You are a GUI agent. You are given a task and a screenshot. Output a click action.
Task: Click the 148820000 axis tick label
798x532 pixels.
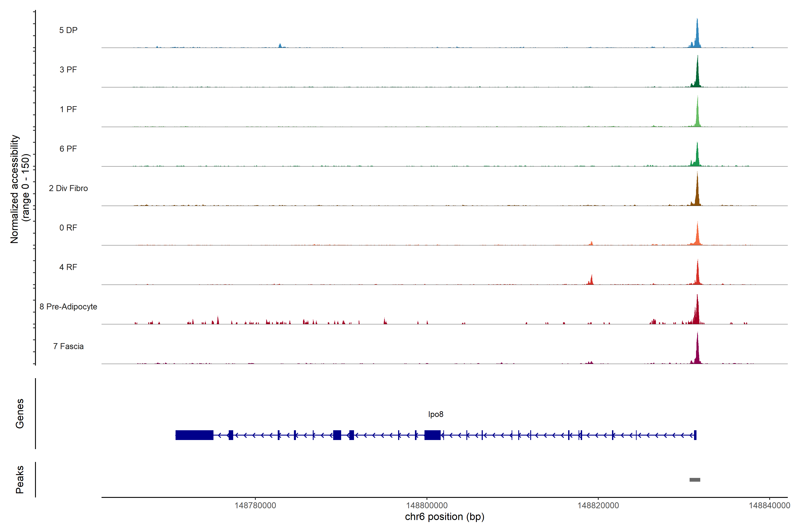598,506
